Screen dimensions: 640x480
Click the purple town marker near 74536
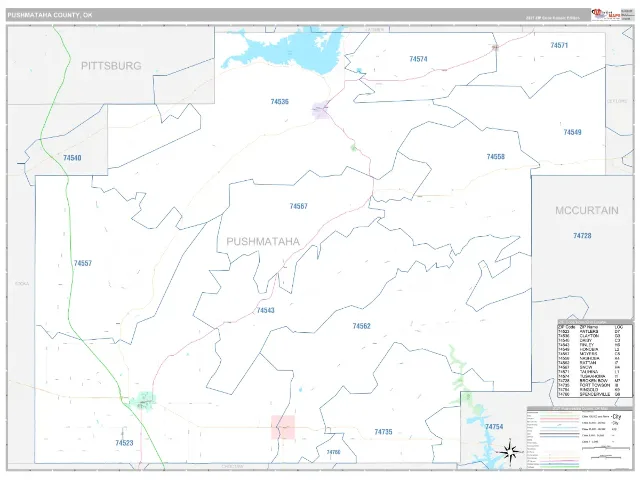320,109
